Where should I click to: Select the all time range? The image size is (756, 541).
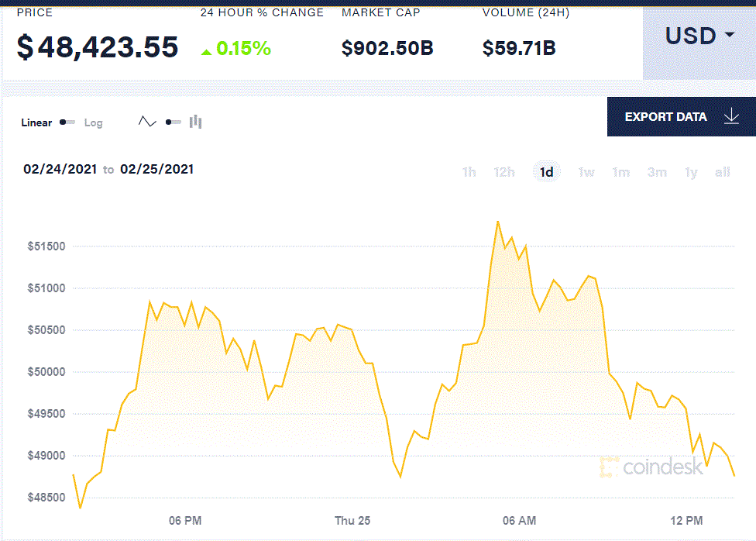pos(723,172)
